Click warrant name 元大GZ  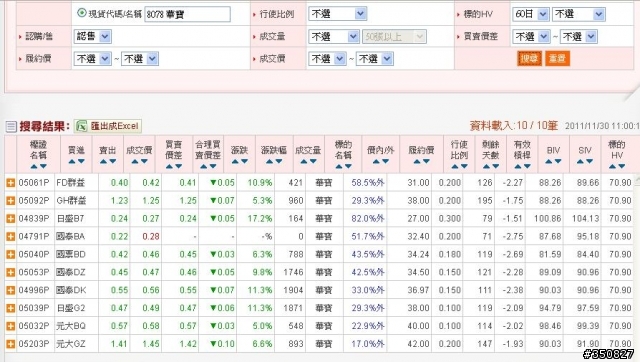click(x=71, y=344)
